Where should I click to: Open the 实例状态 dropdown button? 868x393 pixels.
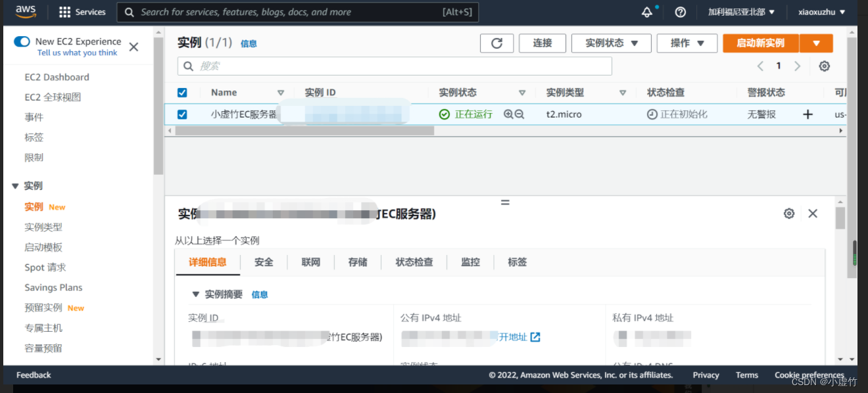pos(612,43)
